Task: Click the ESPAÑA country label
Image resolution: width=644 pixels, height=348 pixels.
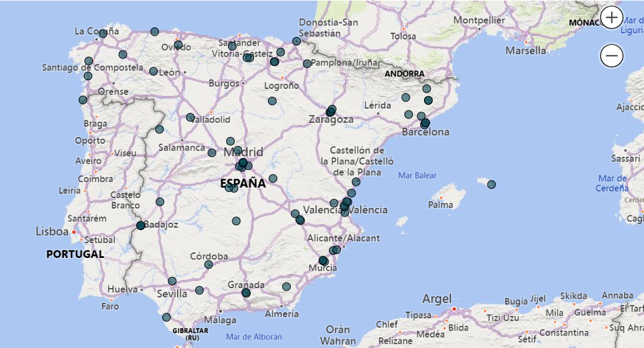Action: [243, 183]
